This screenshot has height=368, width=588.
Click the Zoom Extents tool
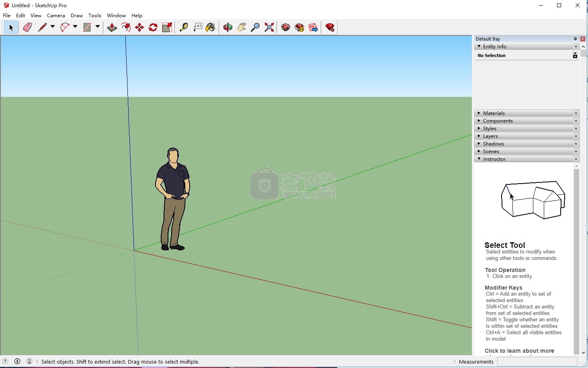[269, 27]
